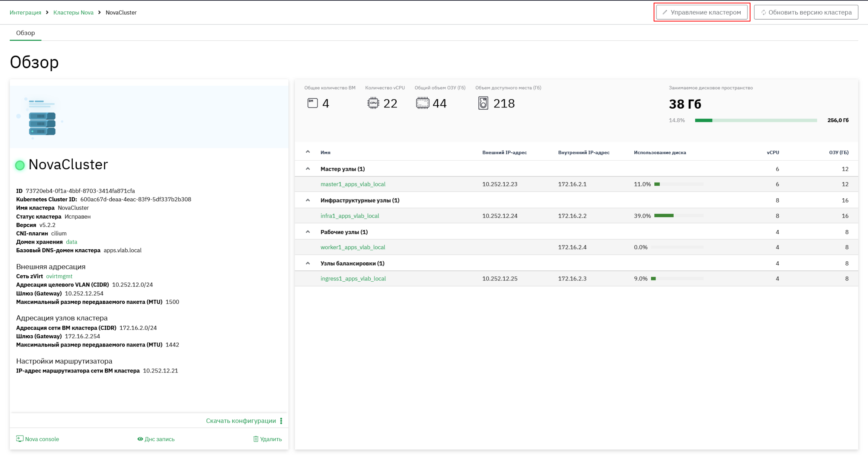Click the available disk space icon
Screen dimensions: 868x460
click(483, 103)
